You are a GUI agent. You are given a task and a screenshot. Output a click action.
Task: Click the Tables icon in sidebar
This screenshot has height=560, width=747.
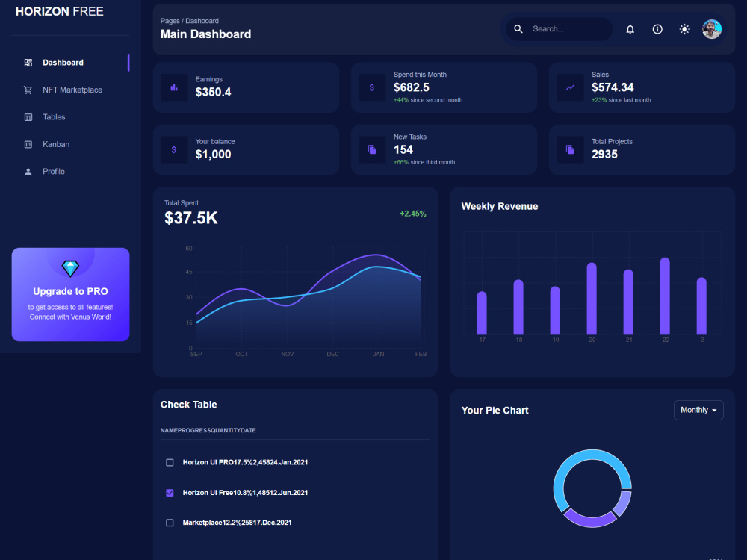tap(28, 117)
